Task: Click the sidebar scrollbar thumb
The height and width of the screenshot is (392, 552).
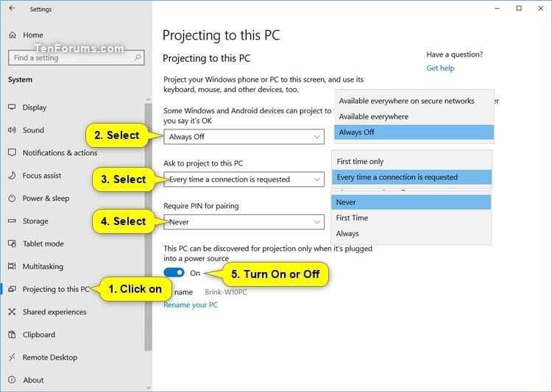Action: pyautogui.click(x=148, y=227)
